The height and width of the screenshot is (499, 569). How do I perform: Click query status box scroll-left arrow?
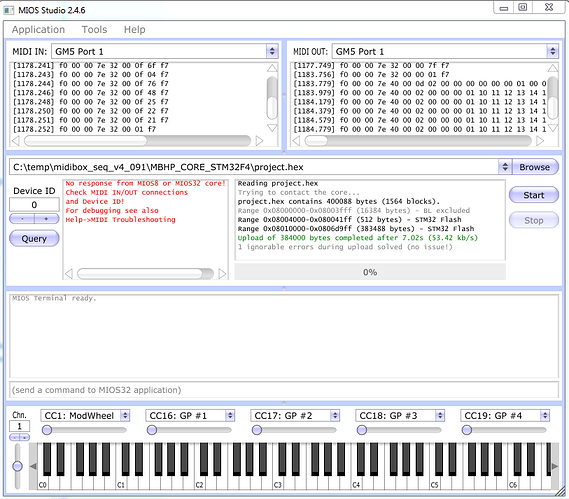tap(69, 274)
